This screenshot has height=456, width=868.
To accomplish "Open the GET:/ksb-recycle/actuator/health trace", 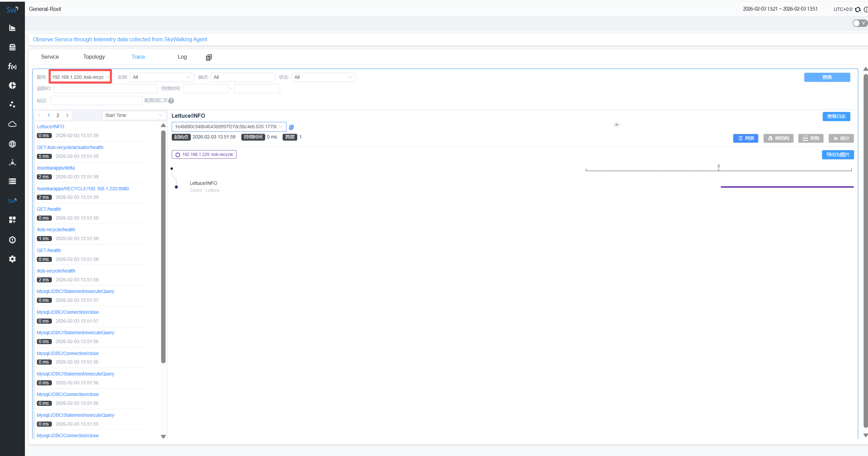I will coord(70,147).
